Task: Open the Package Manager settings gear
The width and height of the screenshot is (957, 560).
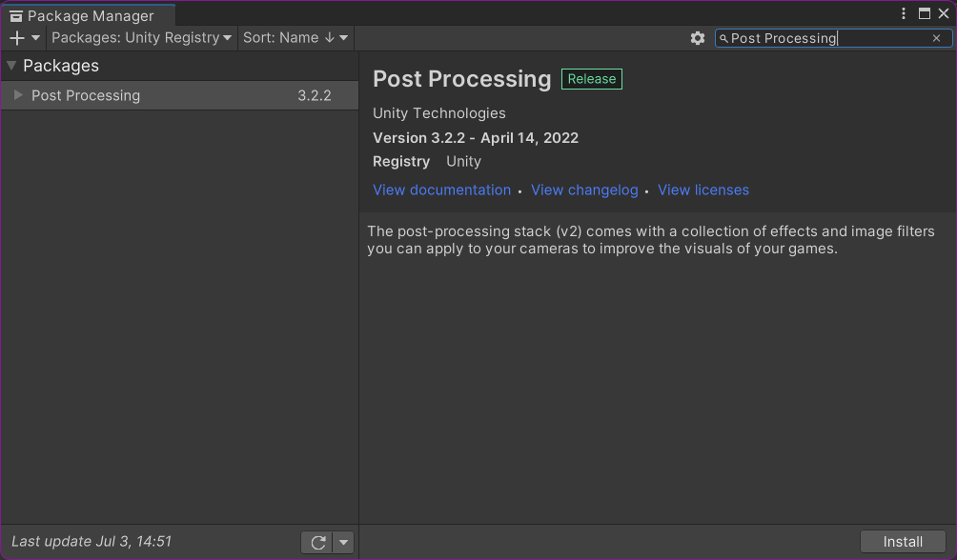Action: coord(699,38)
